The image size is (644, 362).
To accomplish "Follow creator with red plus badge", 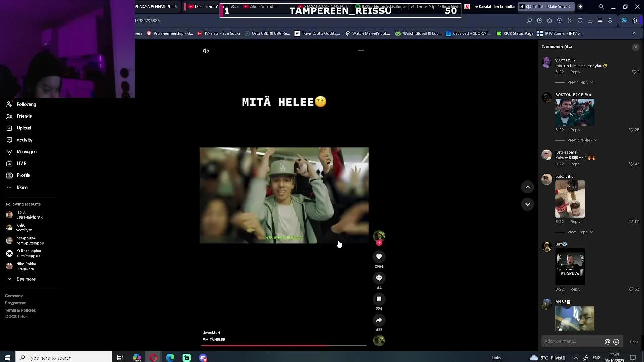I will tap(379, 243).
